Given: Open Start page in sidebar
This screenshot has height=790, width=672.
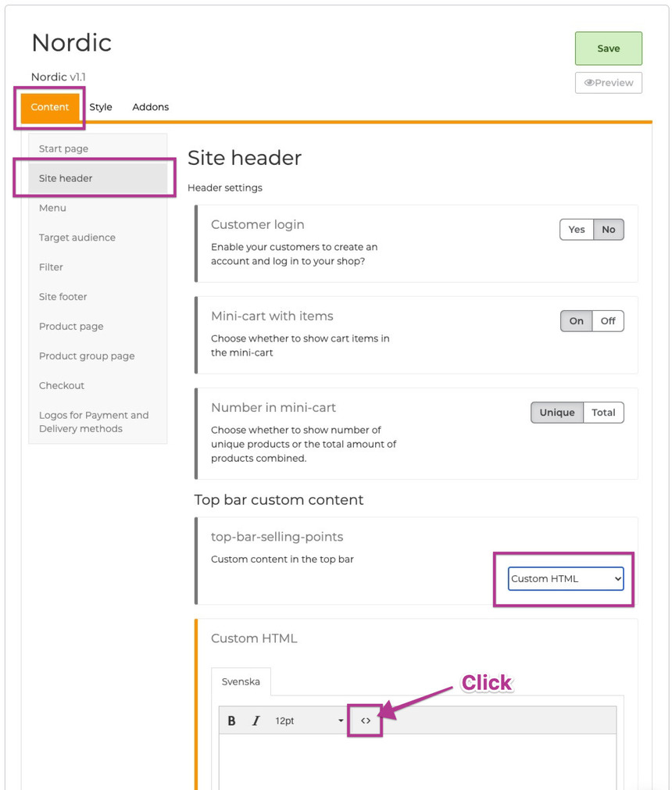Looking at the screenshot, I should (x=64, y=148).
